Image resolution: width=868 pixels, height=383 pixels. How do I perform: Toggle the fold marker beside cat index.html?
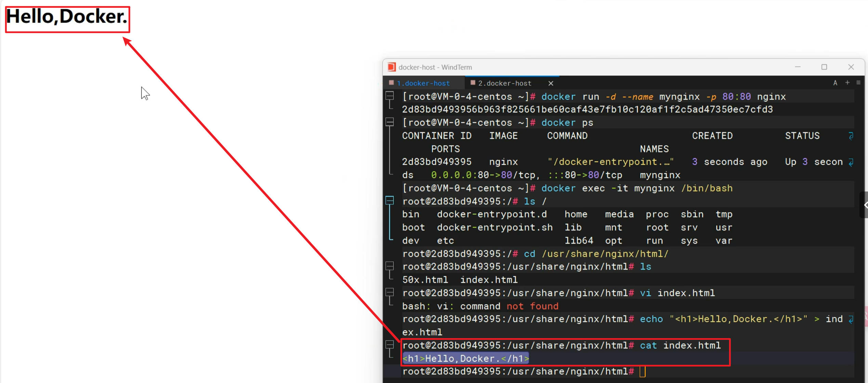point(390,345)
